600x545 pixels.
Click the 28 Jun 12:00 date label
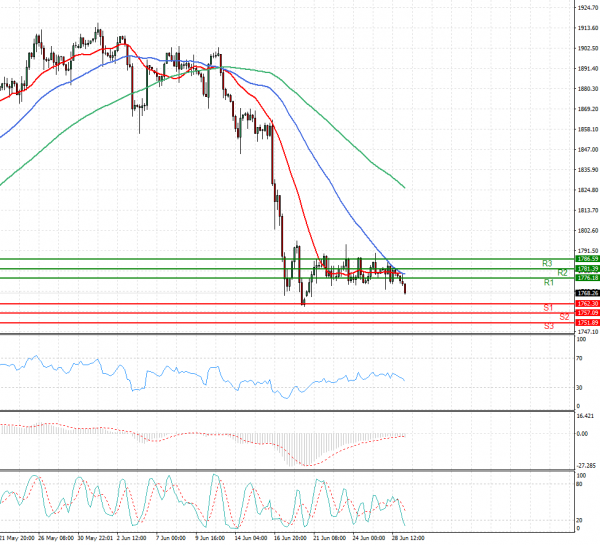coord(408,538)
